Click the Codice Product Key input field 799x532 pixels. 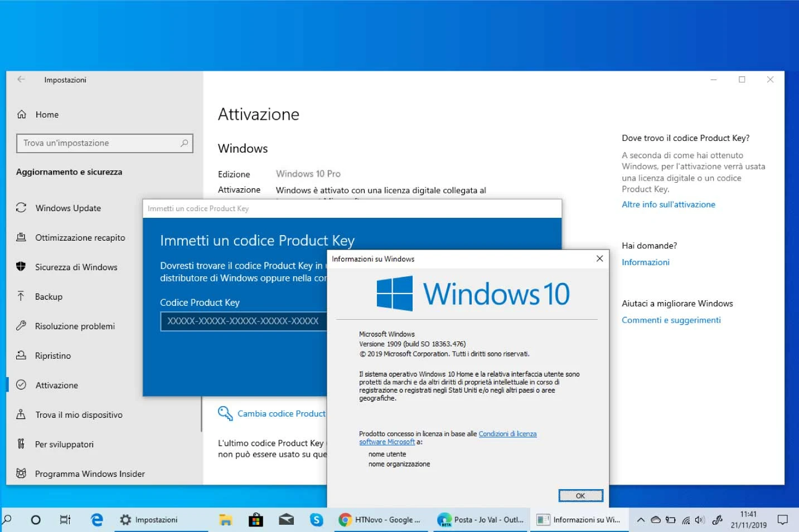tap(244, 321)
